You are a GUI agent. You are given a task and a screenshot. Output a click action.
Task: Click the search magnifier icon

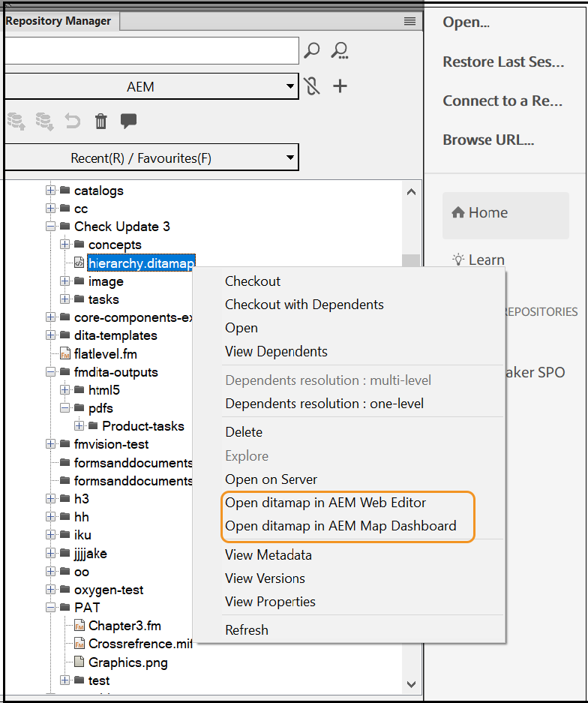312,51
